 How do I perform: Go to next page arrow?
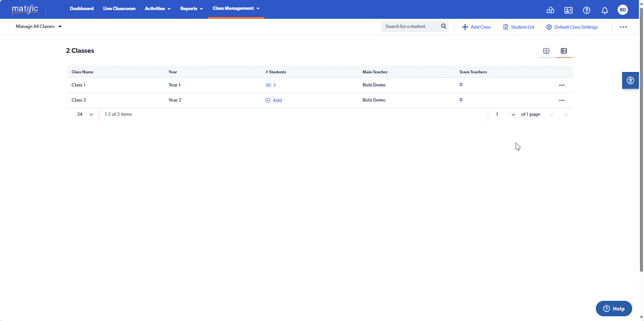[566, 115]
